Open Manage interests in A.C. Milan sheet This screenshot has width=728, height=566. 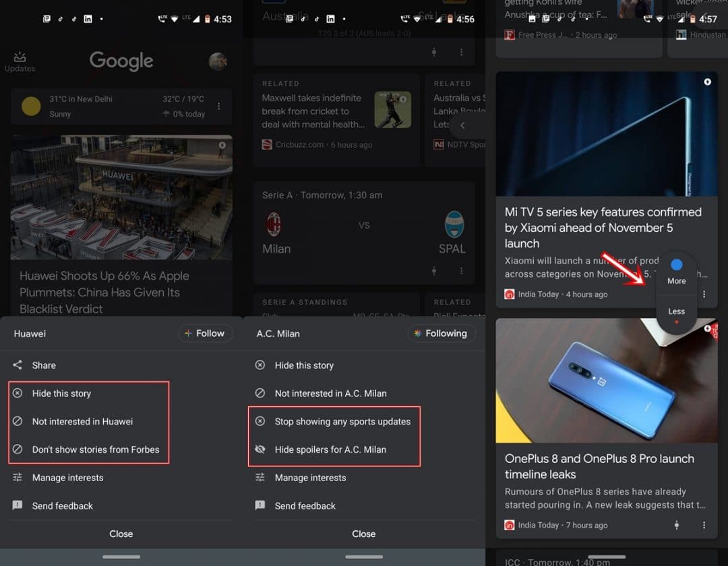(310, 478)
